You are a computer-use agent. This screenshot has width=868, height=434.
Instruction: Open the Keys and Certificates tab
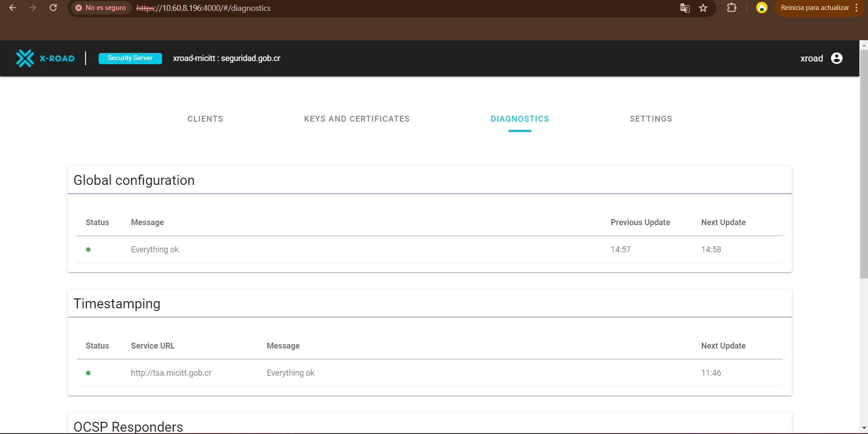[357, 119]
